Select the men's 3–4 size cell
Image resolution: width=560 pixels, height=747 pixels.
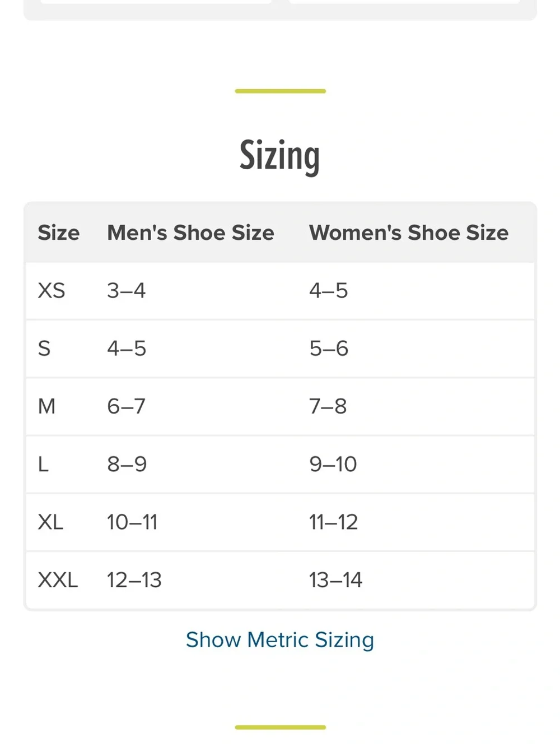coord(127,290)
